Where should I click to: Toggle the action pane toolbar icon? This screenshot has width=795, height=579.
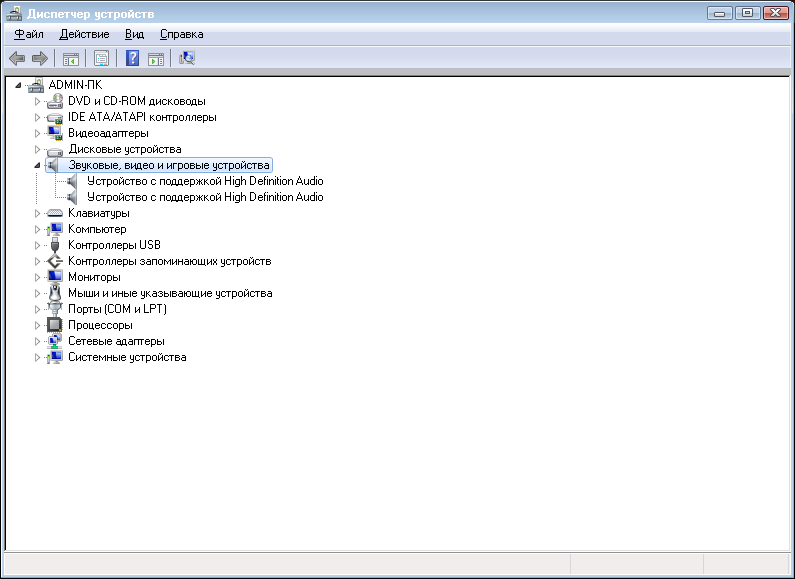tap(156, 59)
